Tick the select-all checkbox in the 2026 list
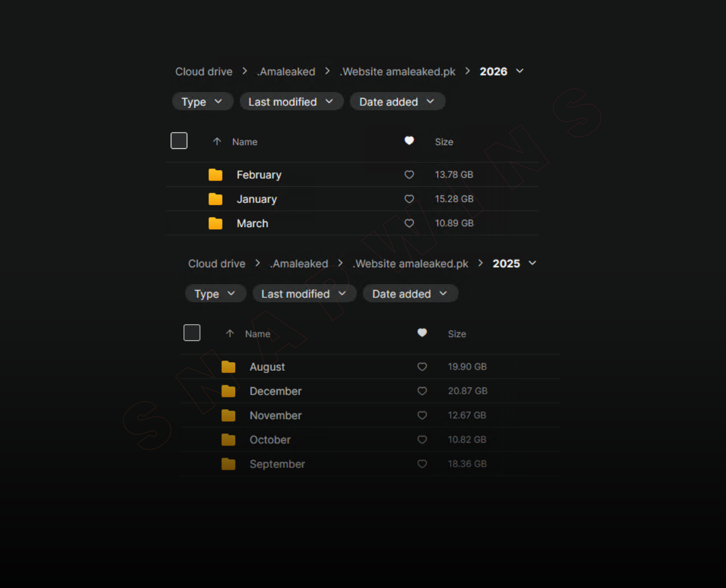The height and width of the screenshot is (588, 726). tap(179, 141)
